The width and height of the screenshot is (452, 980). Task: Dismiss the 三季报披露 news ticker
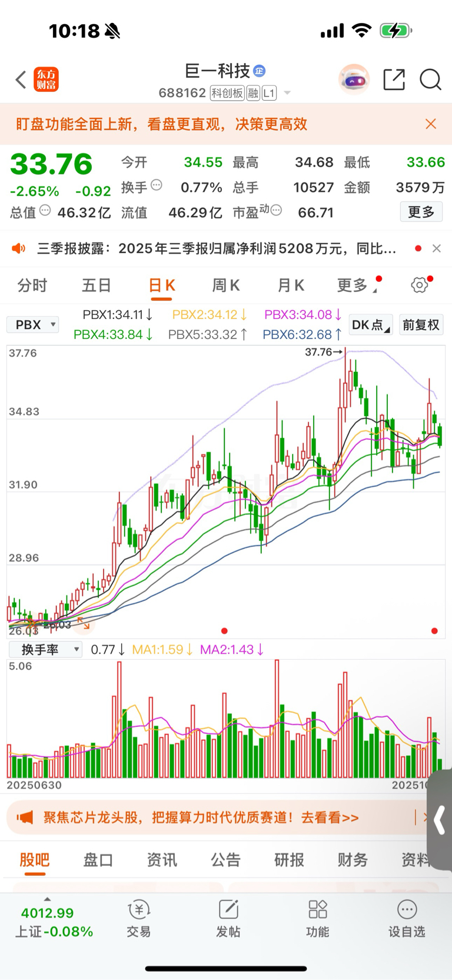[x=437, y=248]
